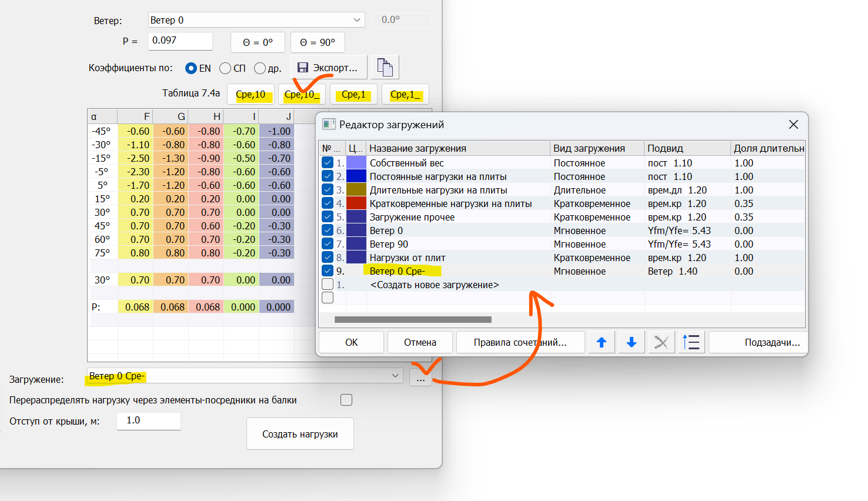
Task: Click the Экспорт button with floppy disk icon
Action: pyautogui.click(x=328, y=68)
